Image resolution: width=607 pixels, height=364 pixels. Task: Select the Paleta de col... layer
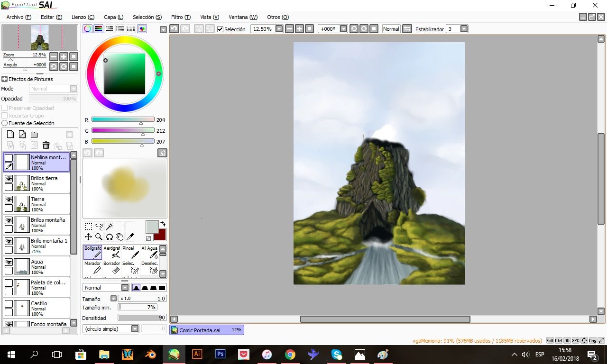37,288
